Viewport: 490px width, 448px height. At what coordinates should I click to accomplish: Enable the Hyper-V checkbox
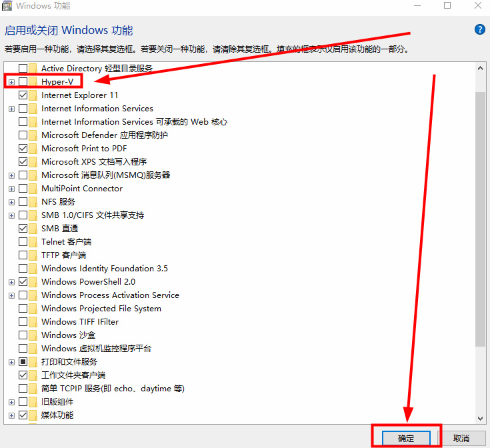[23, 82]
